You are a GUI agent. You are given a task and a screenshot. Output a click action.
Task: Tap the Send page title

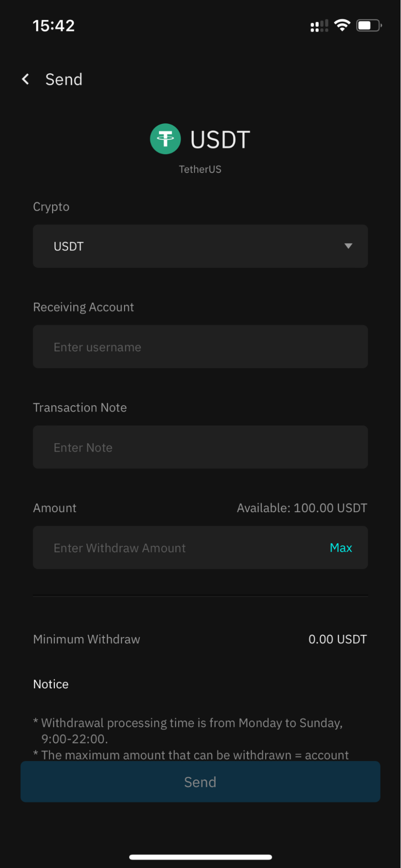tap(64, 79)
